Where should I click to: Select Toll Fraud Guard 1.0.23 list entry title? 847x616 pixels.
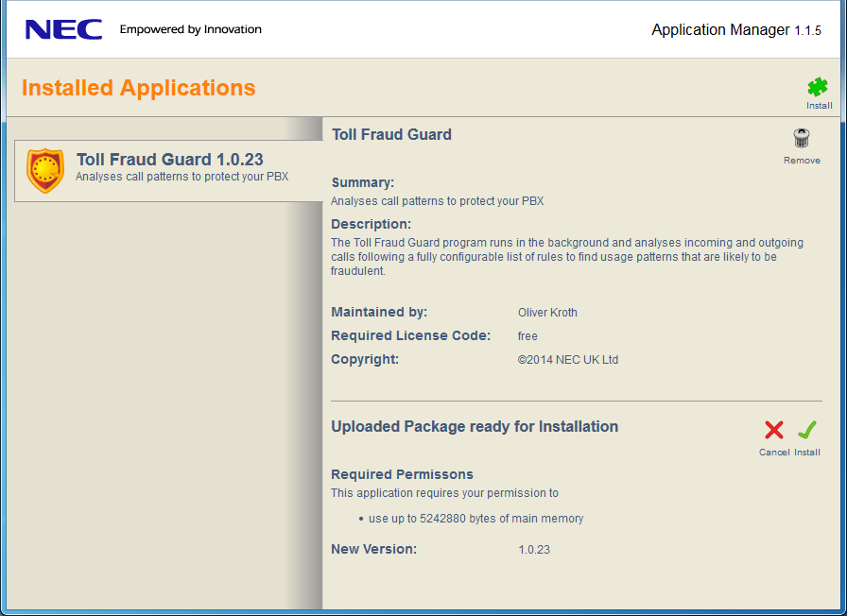[169, 160]
